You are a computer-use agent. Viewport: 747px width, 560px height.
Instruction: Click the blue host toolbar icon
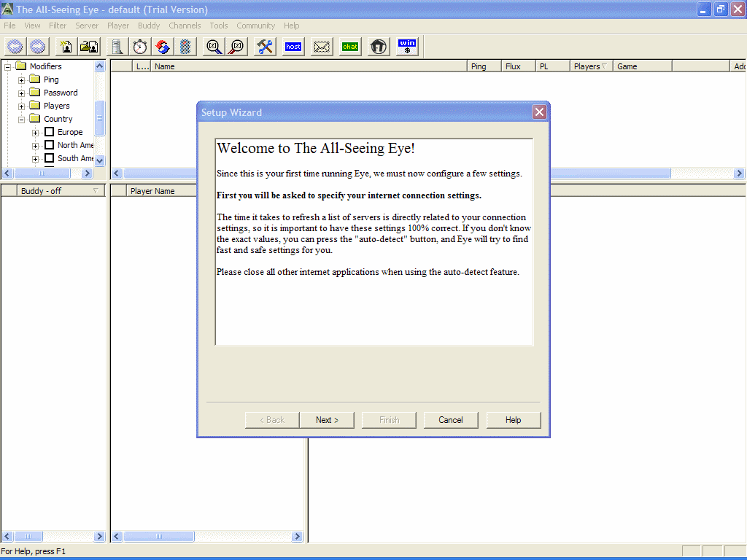[293, 47]
